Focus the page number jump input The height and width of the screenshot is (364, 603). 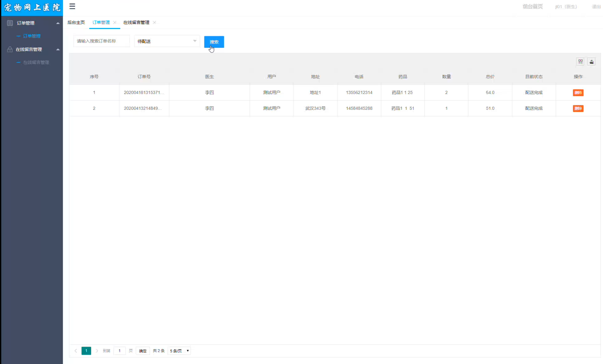(119, 351)
